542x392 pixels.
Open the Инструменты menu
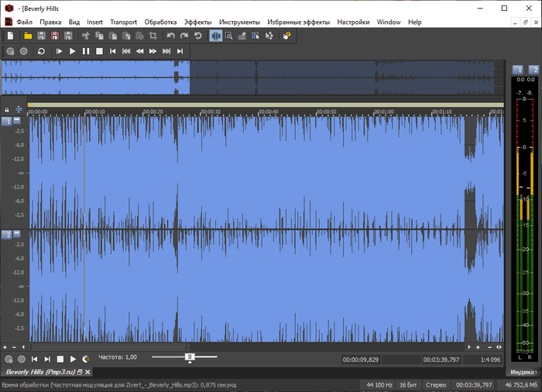239,22
